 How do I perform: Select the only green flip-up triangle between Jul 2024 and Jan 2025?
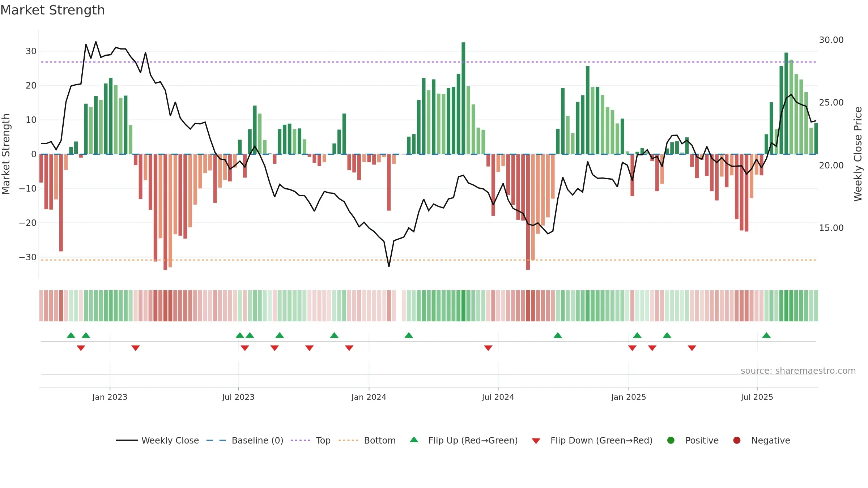(x=558, y=335)
